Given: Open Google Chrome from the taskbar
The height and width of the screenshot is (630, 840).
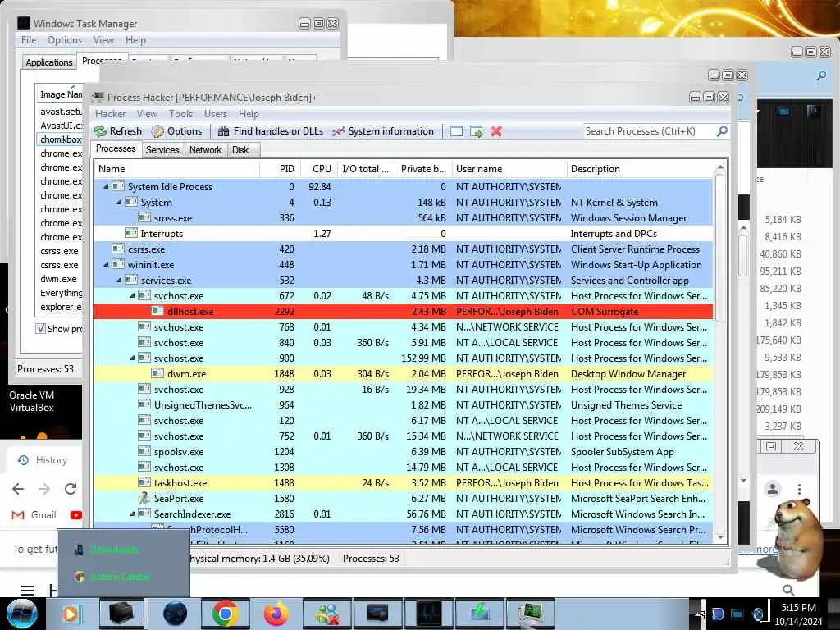Looking at the screenshot, I should [x=225, y=614].
